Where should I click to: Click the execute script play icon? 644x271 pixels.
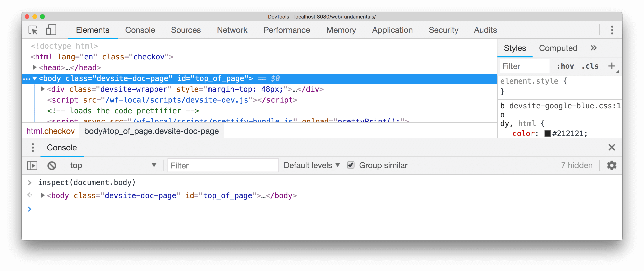tap(33, 165)
